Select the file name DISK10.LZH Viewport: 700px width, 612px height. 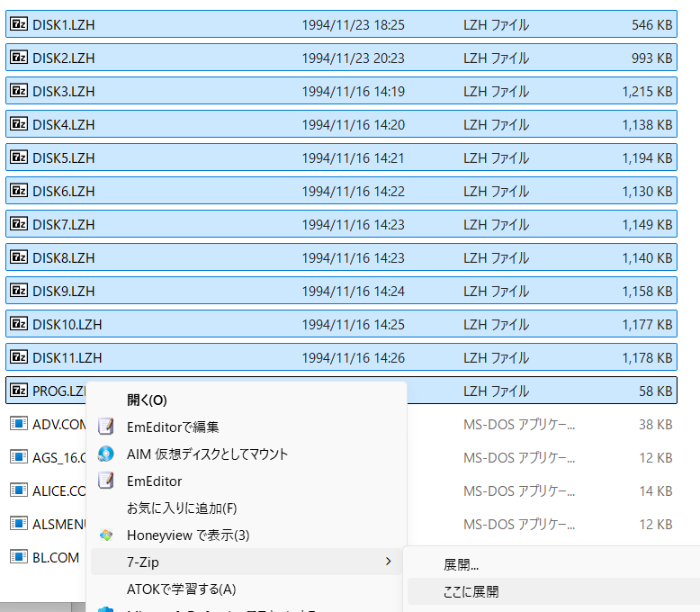coord(67,324)
